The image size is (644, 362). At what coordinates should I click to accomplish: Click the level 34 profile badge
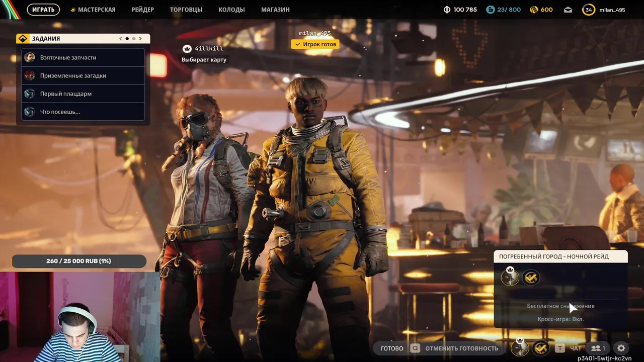tap(588, 10)
